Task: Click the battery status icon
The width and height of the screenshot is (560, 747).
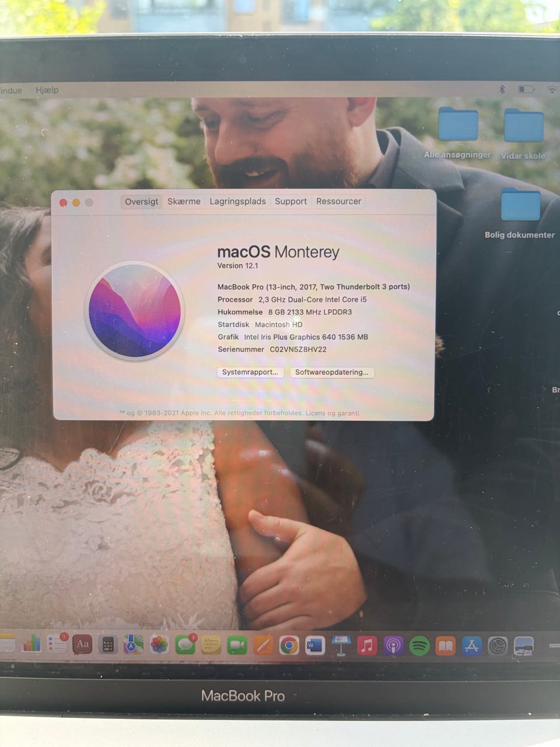Action: pyautogui.click(x=526, y=89)
